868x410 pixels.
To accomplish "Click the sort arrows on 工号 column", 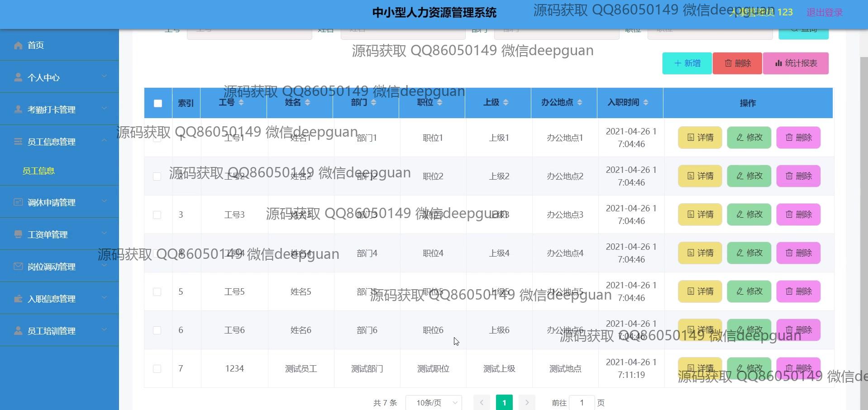I will tap(241, 103).
